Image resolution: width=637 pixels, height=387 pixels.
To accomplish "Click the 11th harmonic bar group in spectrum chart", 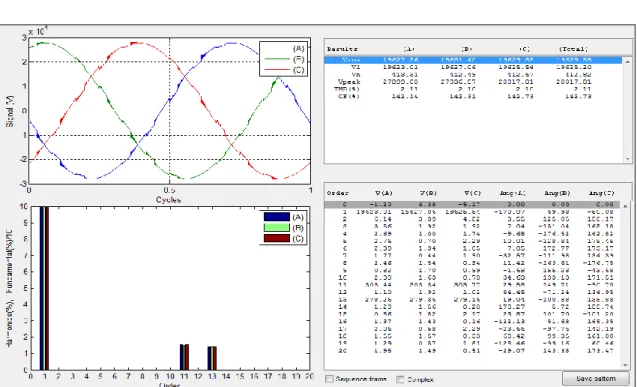I will (x=184, y=357).
